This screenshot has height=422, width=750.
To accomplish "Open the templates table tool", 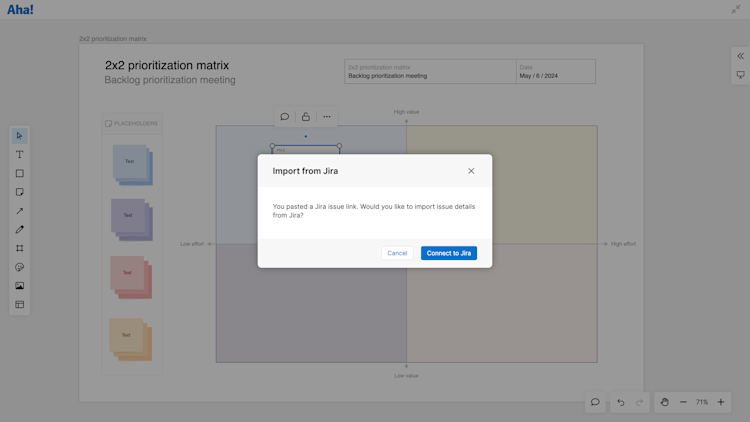I will tap(20, 304).
